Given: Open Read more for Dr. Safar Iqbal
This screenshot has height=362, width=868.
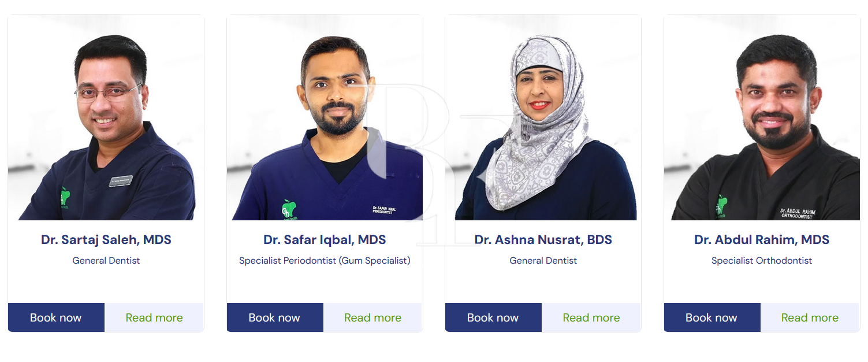Looking at the screenshot, I should point(372,317).
